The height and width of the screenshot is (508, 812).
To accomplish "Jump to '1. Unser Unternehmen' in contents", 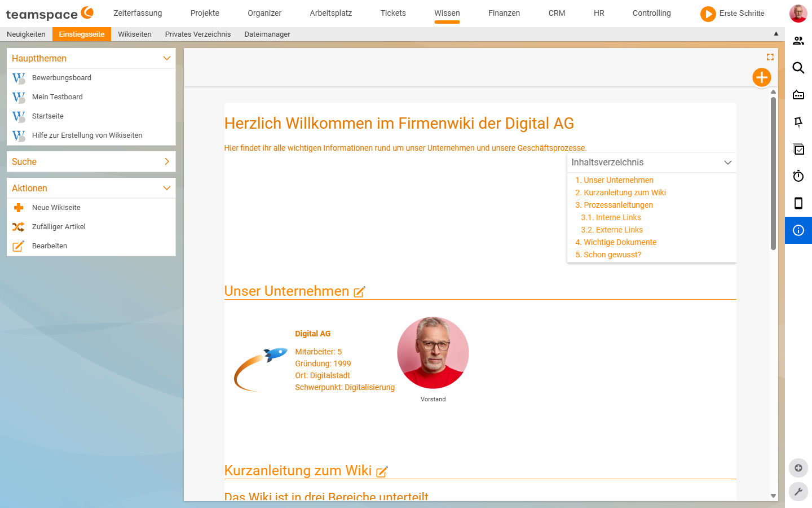I will [614, 180].
